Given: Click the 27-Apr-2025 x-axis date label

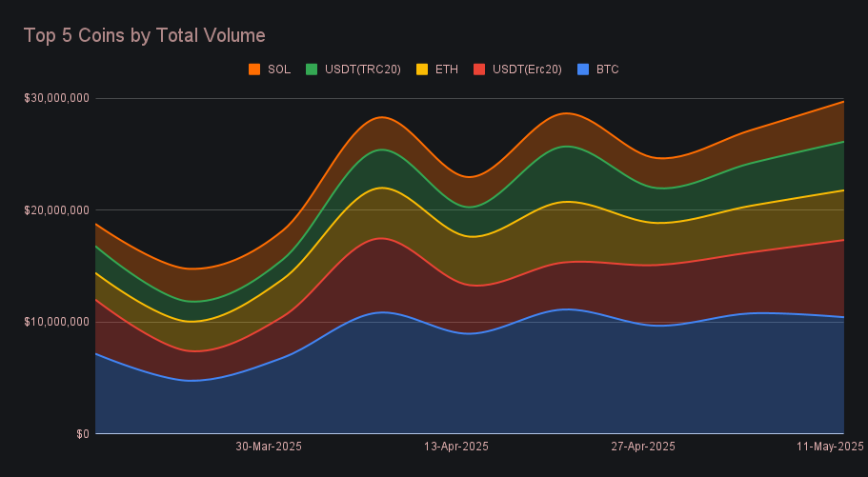Looking at the screenshot, I should (642, 447).
